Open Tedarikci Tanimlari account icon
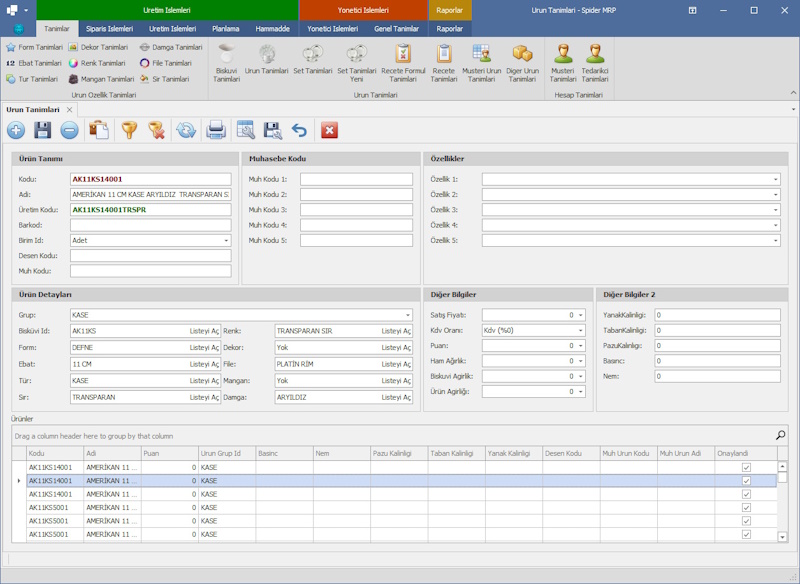Image resolution: width=800 pixels, height=584 pixels. point(595,63)
